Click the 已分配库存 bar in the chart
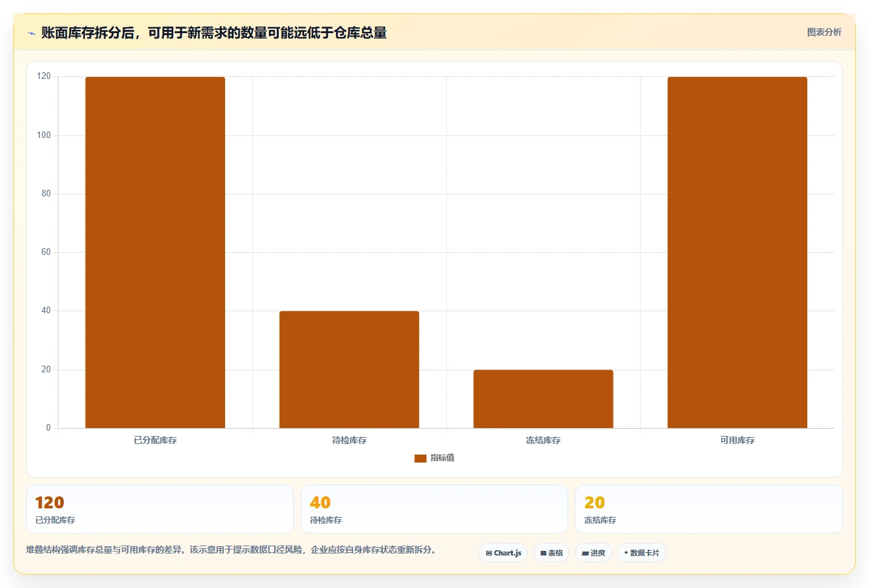This screenshot has width=869, height=588. tap(155, 252)
